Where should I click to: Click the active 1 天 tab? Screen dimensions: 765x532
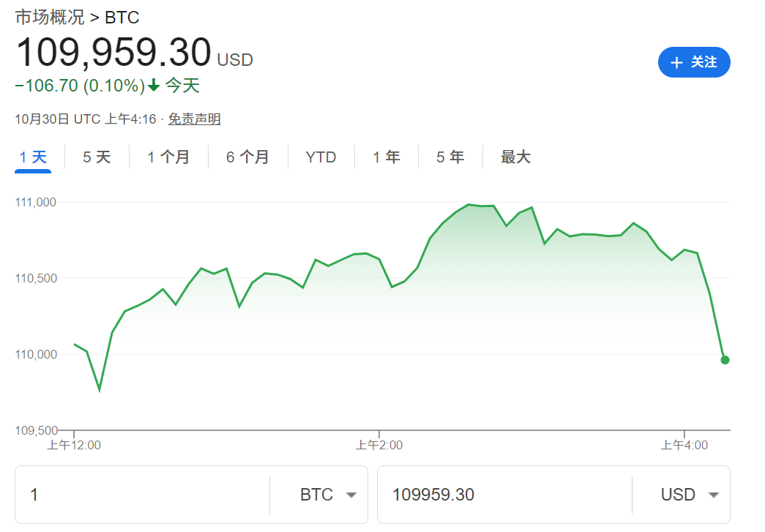coord(33,157)
